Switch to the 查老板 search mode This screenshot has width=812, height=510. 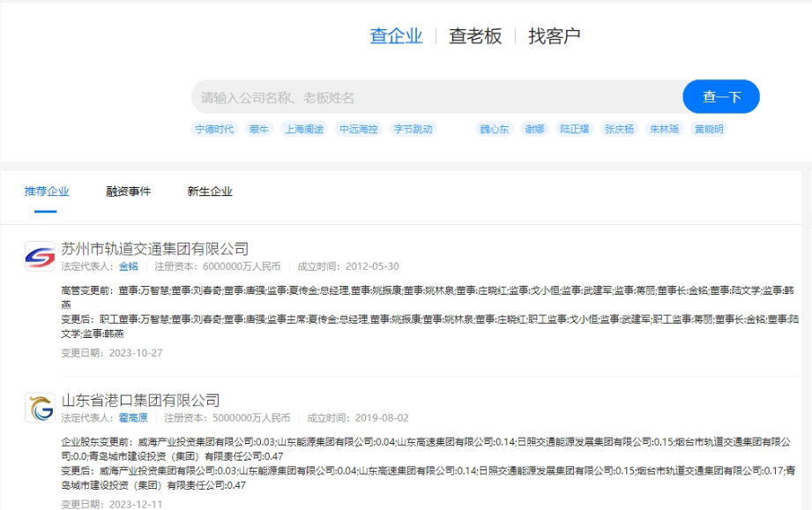[475, 36]
